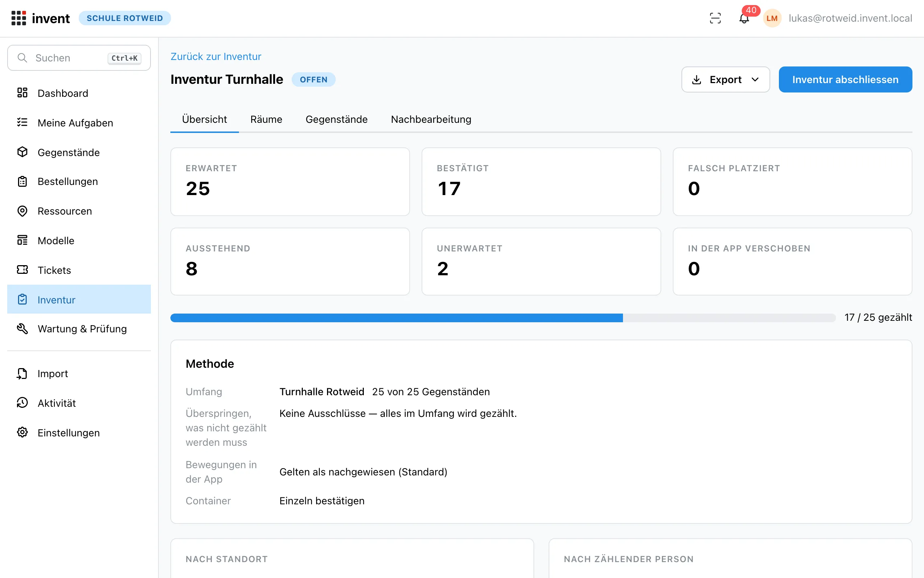Select Inventur in the sidebar
The height and width of the screenshot is (578, 924).
[x=79, y=299]
